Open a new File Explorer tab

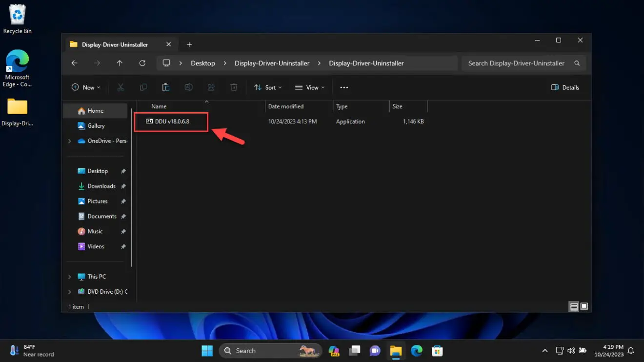[x=189, y=44]
